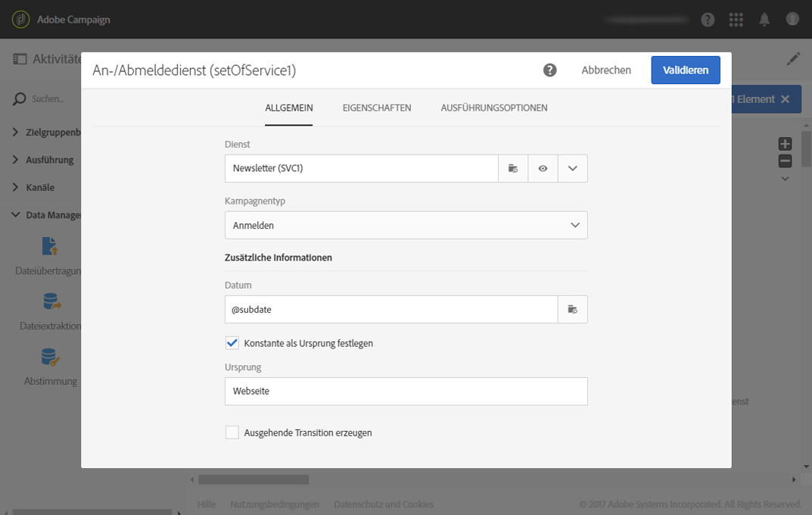Open the app switcher grid icon
This screenshot has height=515, width=812.
pos(736,20)
